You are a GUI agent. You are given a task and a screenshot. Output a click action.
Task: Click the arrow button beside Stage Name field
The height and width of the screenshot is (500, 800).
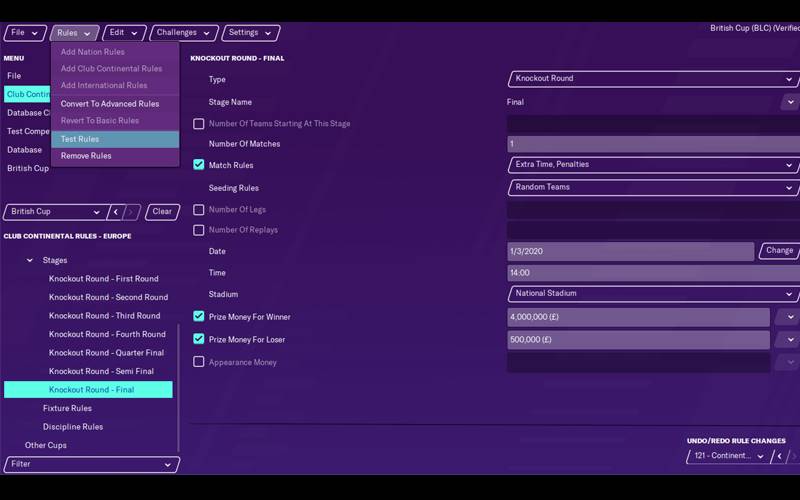click(x=790, y=102)
